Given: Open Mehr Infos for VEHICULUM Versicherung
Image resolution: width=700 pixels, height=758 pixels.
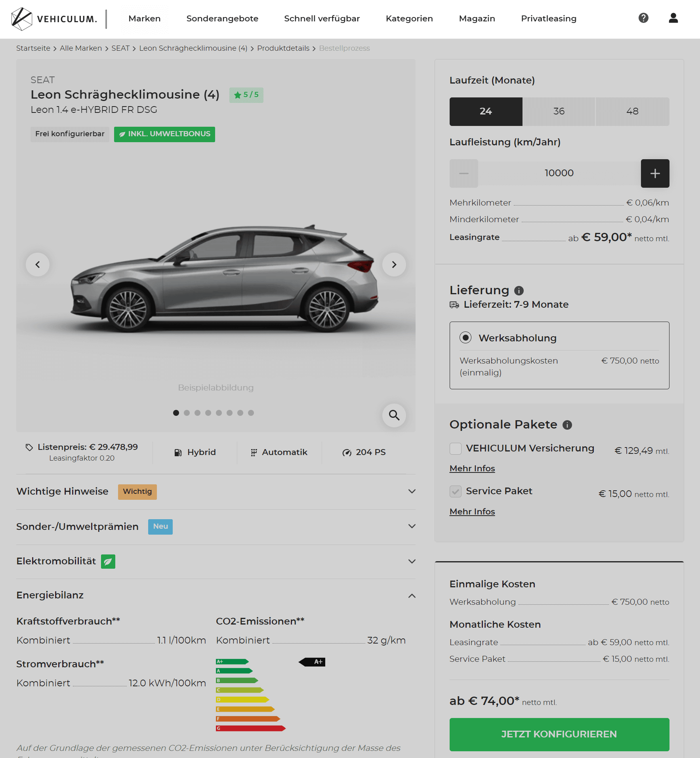Looking at the screenshot, I should point(472,469).
